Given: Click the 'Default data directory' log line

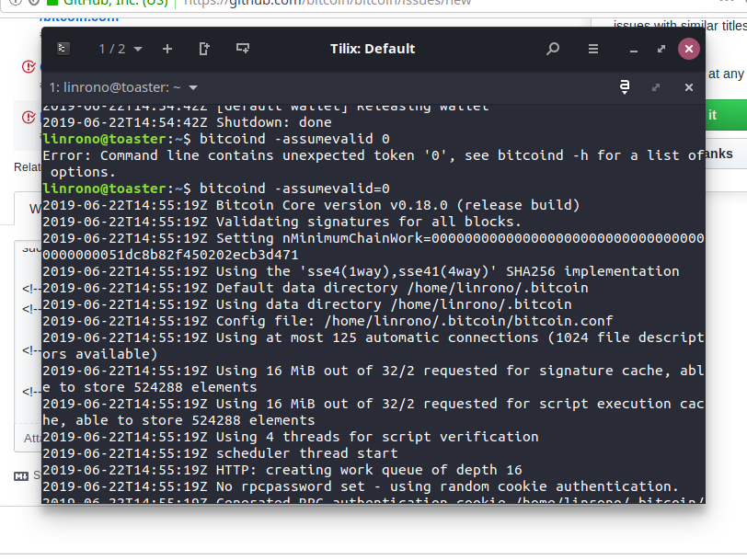Looking at the screenshot, I should [316, 288].
